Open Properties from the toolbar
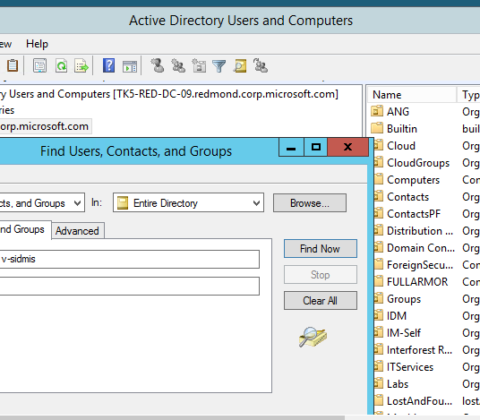480x420 pixels. (x=40, y=66)
